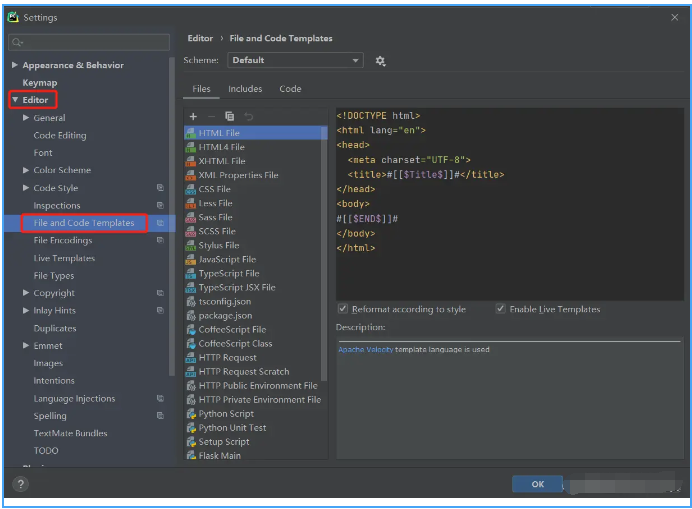The width and height of the screenshot is (692, 509).
Task: Select the XHTML File icon
Action: pos(191,161)
